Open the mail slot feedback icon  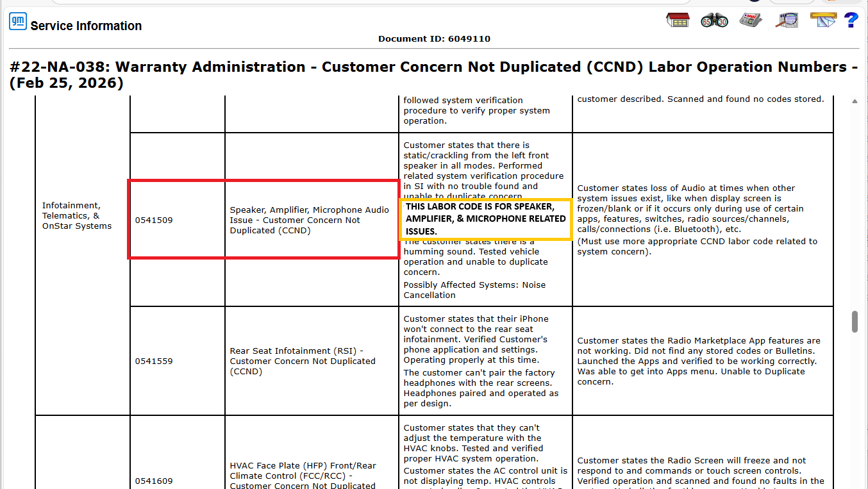click(x=822, y=20)
